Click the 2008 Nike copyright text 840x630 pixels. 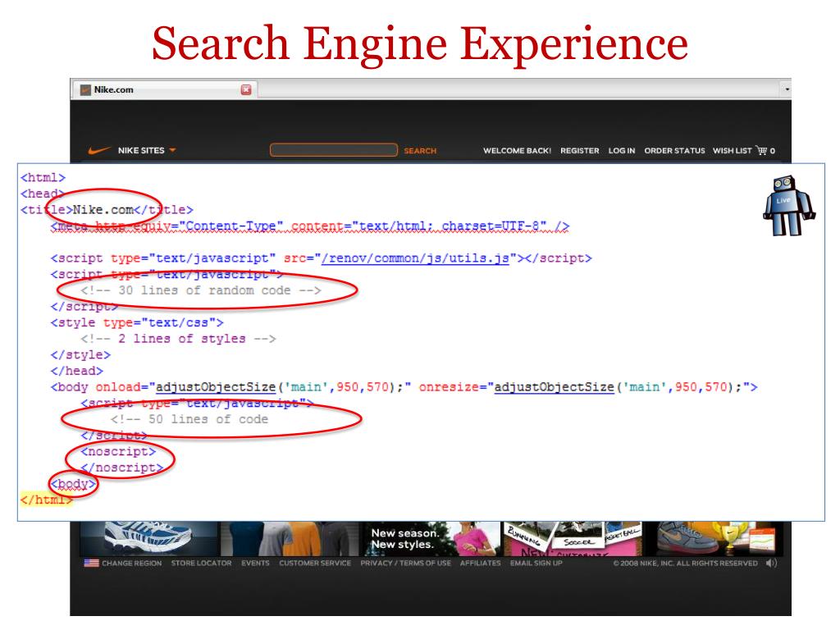685,564
